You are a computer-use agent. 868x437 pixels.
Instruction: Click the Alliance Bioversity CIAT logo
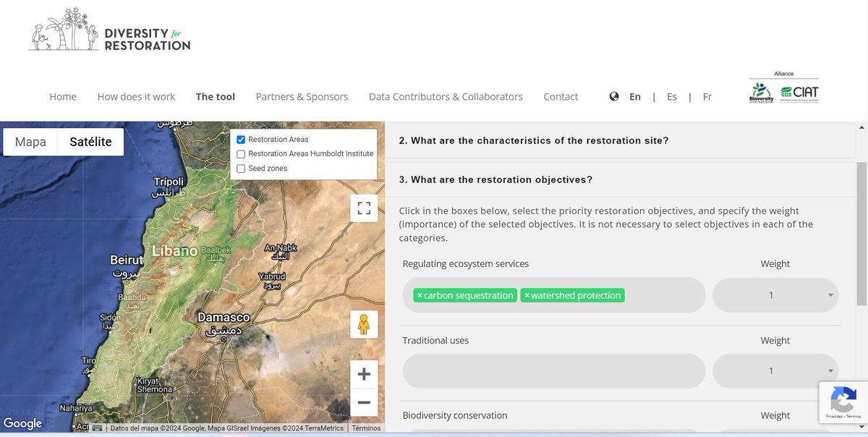tap(784, 88)
